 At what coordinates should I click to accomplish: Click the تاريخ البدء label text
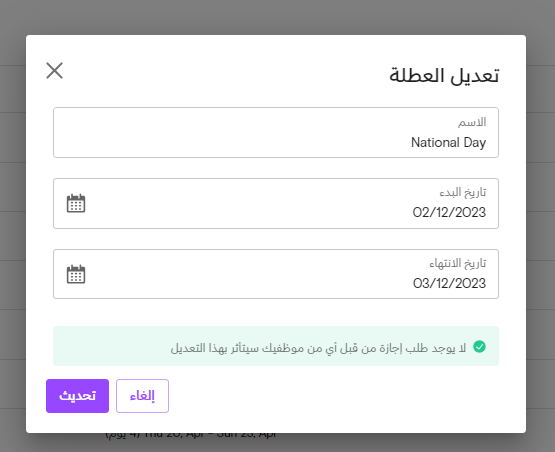point(463,193)
